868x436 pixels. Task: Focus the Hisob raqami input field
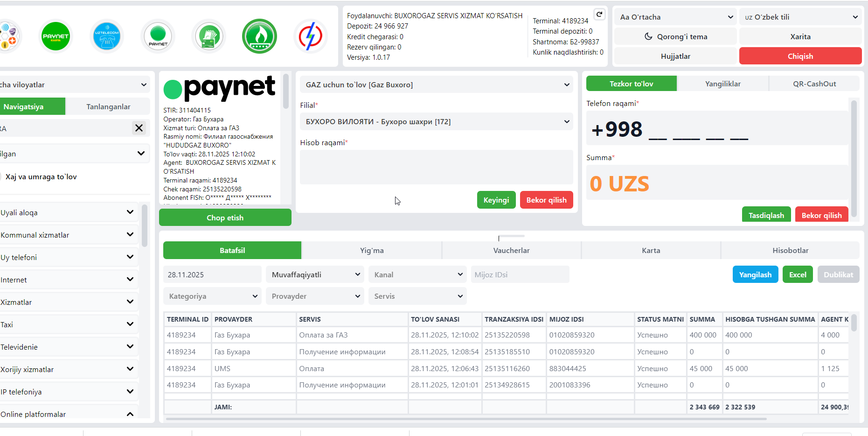click(437, 167)
